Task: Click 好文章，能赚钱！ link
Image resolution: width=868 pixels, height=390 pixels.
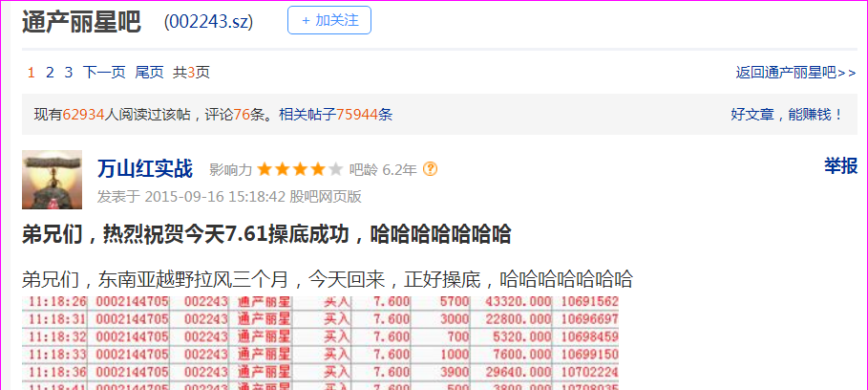Action: (x=787, y=115)
